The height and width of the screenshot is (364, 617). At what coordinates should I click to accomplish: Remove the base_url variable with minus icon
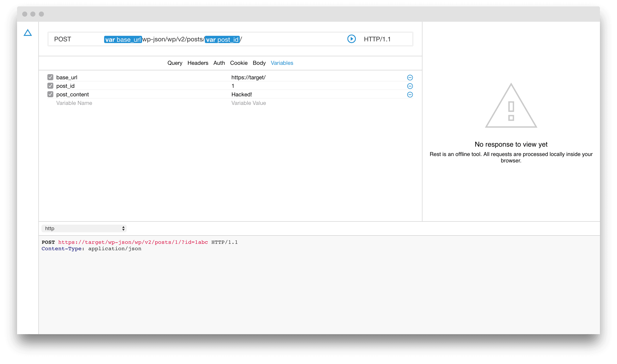[x=410, y=78]
